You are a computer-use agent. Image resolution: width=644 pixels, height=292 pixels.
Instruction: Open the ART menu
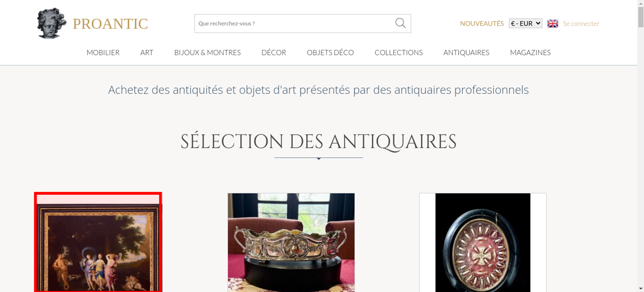pyautogui.click(x=147, y=52)
